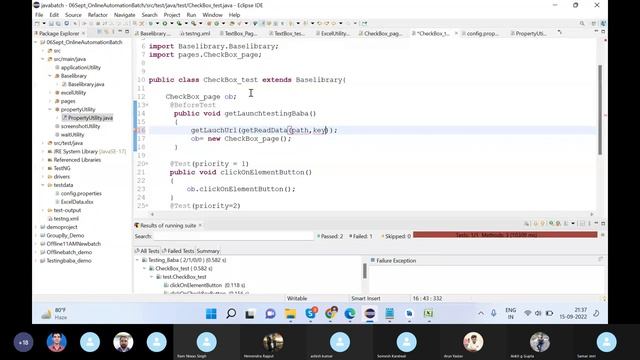This screenshot has width=640, height=360.
Task: Click the green Run toolbar button
Action: [165, 23]
